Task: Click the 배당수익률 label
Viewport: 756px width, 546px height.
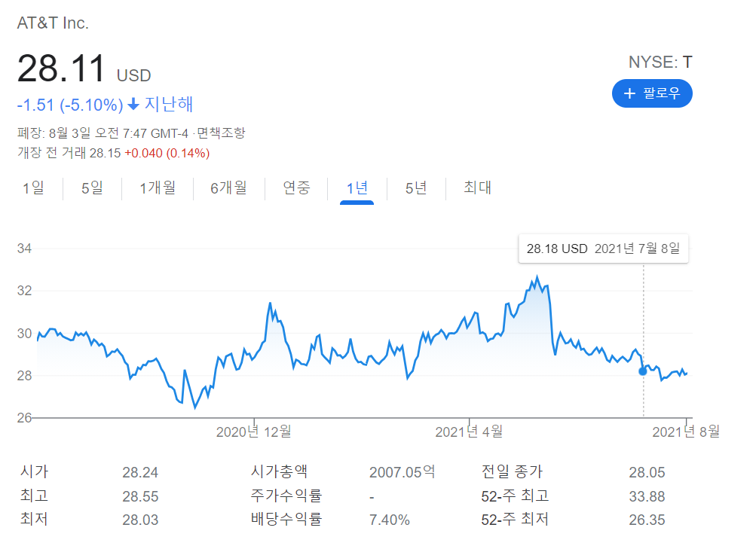Action: [x=286, y=519]
